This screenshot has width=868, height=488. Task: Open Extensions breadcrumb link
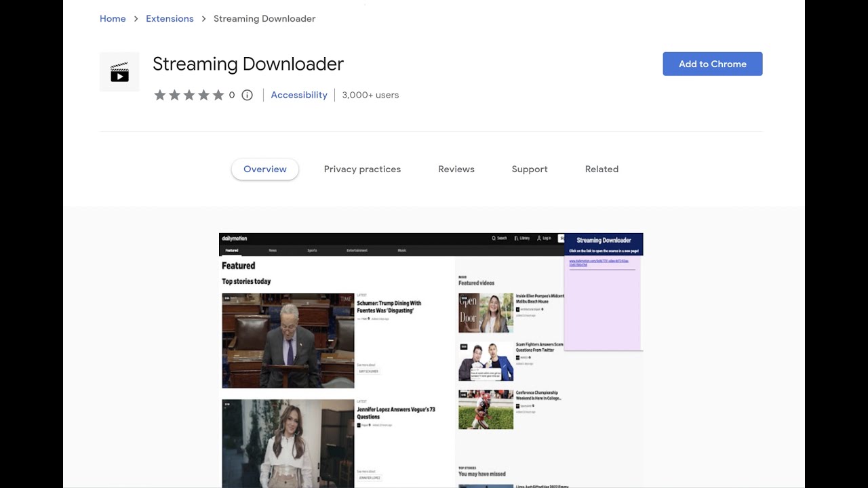click(x=170, y=18)
